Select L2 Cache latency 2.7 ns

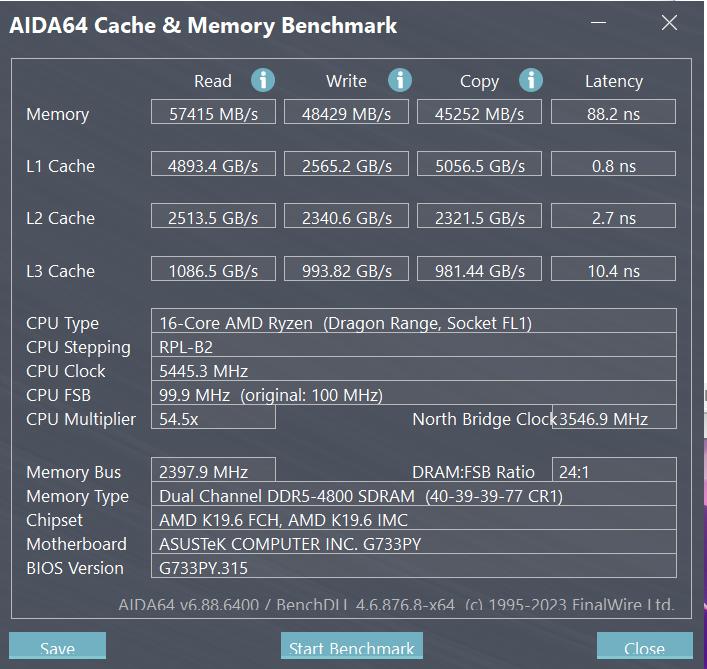(x=613, y=216)
